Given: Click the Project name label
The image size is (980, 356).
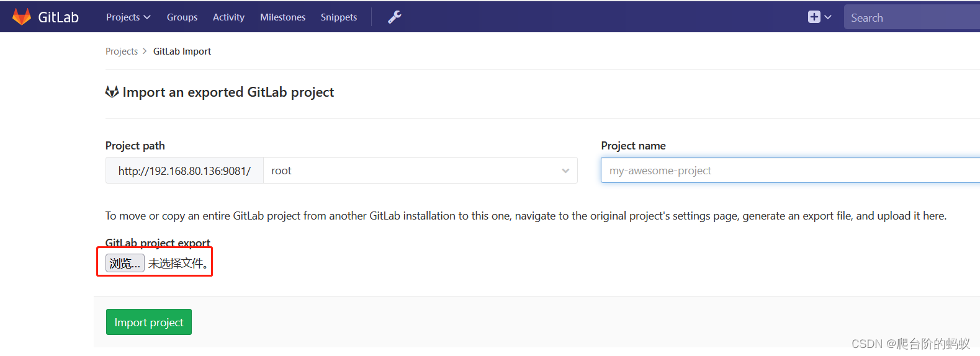Looking at the screenshot, I should (x=633, y=146).
